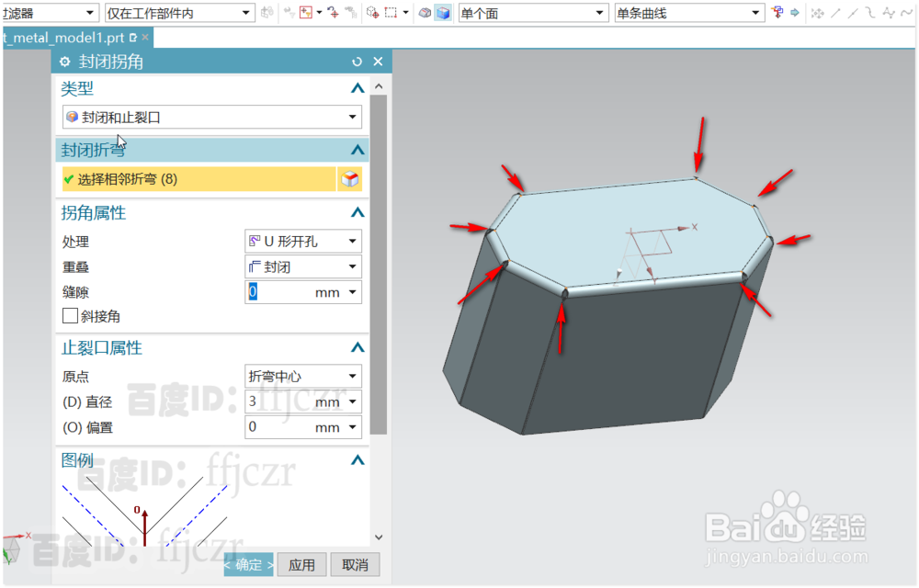Toggle the highlighted blue cube icon
919x588 pixels.
pyautogui.click(x=443, y=12)
